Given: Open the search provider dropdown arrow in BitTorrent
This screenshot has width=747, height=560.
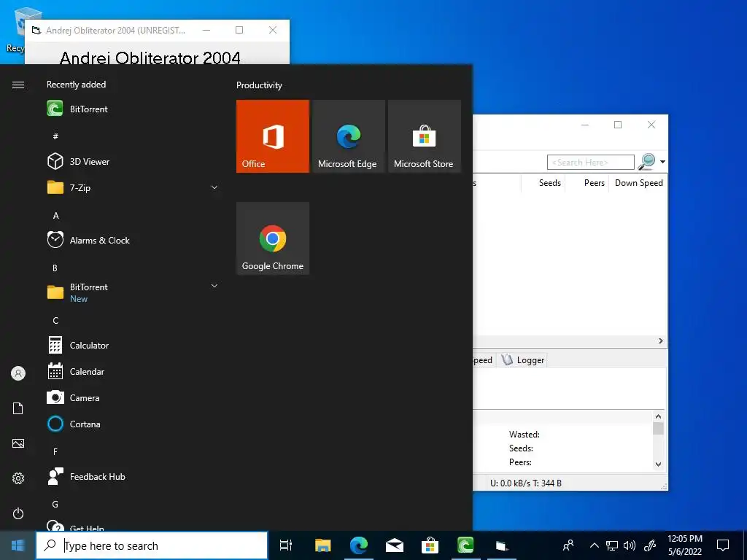Looking at the screenshot, I should point(662,162).
